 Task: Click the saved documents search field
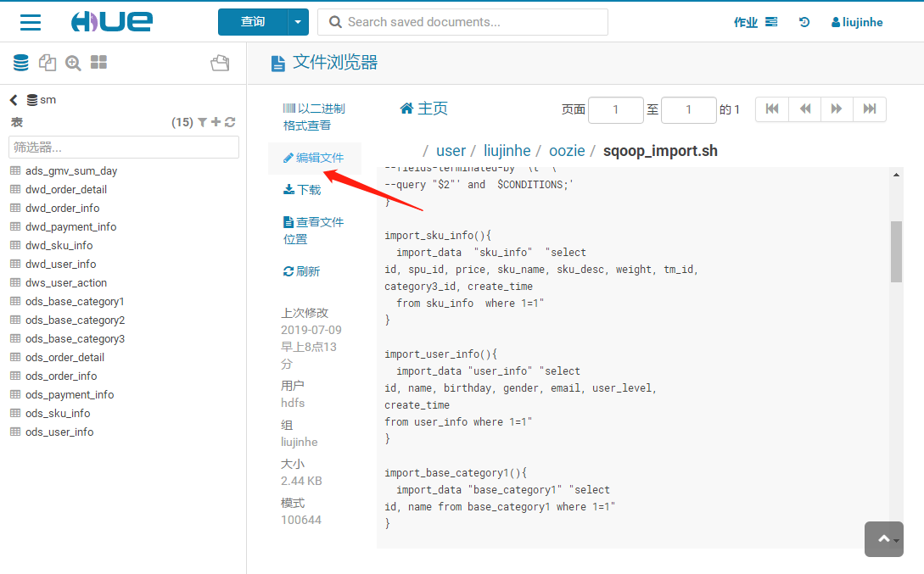pyautogui.click(x=462, y=21)
